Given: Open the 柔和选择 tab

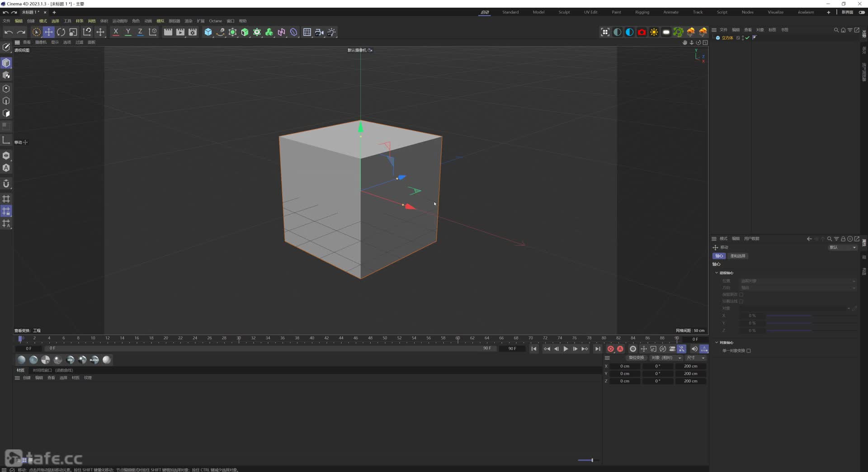Looking at the screenshot, I should (738, 256).
